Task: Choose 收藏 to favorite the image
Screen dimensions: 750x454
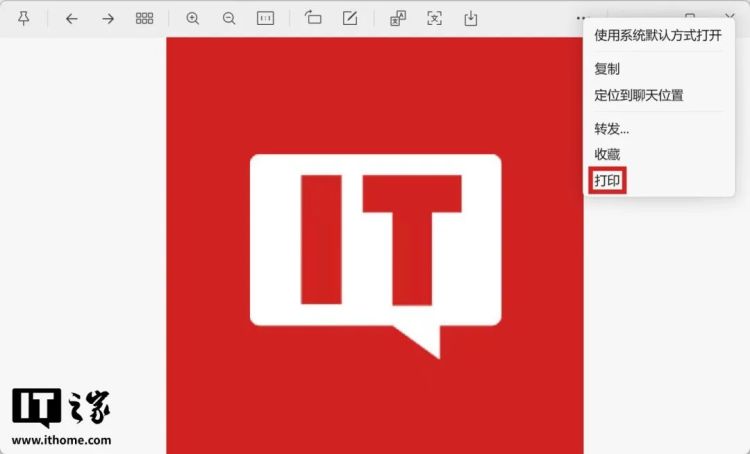Action: pos(607,154)
